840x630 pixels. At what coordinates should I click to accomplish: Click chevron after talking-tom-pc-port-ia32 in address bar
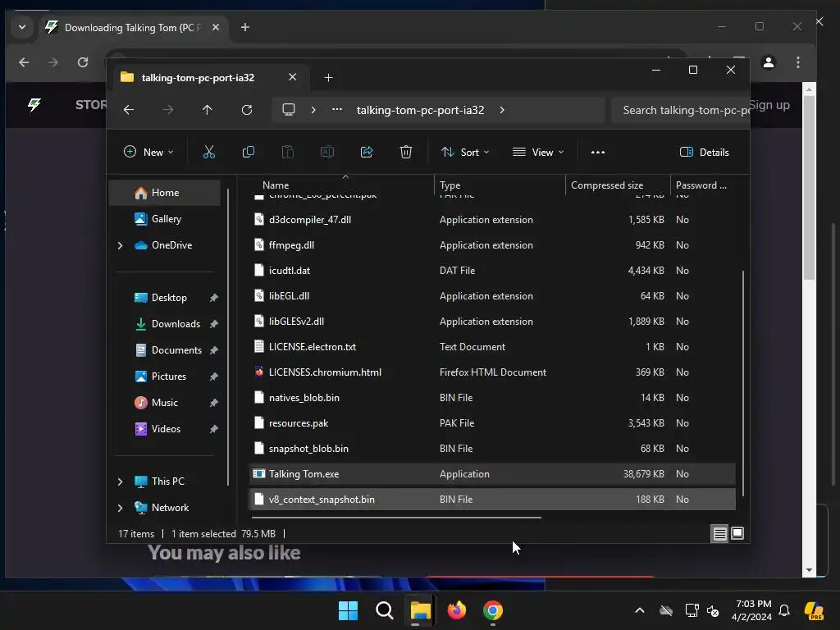pos(502,110)
